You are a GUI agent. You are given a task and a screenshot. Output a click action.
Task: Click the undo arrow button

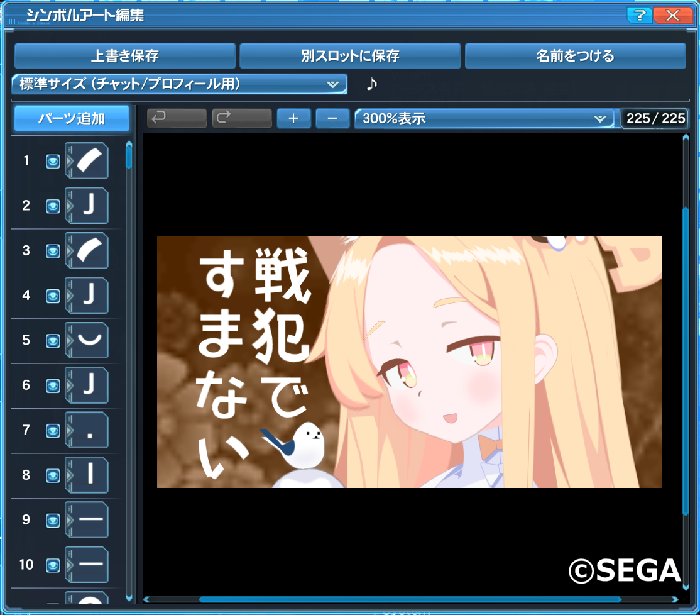click(177, 118)
